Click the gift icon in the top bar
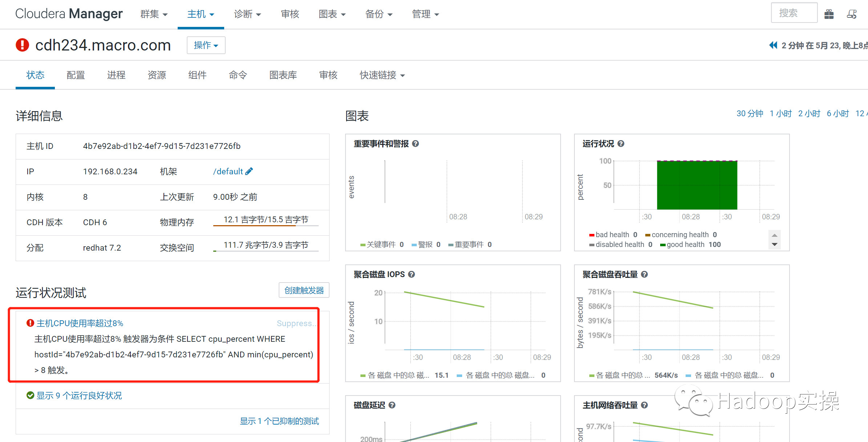The height and width of the screenshot is (442, 868). click(829, 14)
